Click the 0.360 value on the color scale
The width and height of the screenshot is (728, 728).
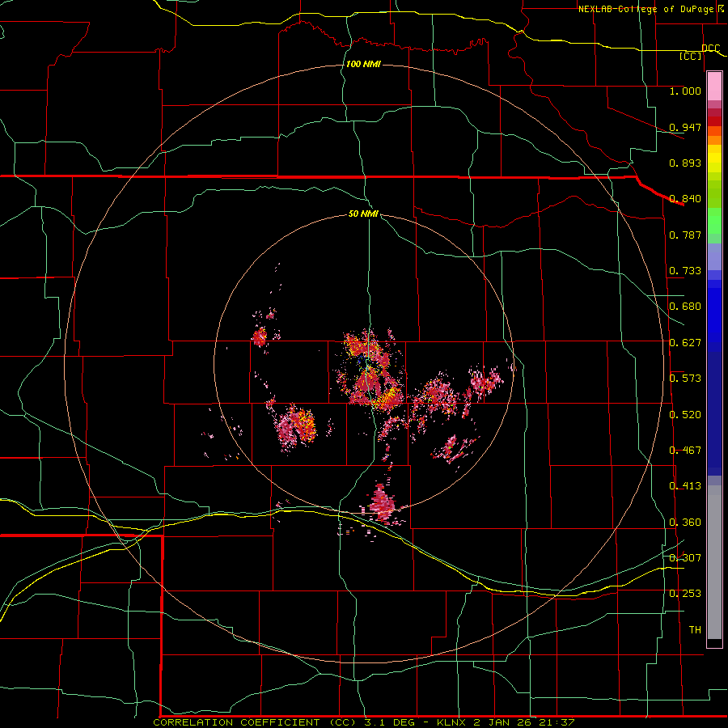point(685,523)
